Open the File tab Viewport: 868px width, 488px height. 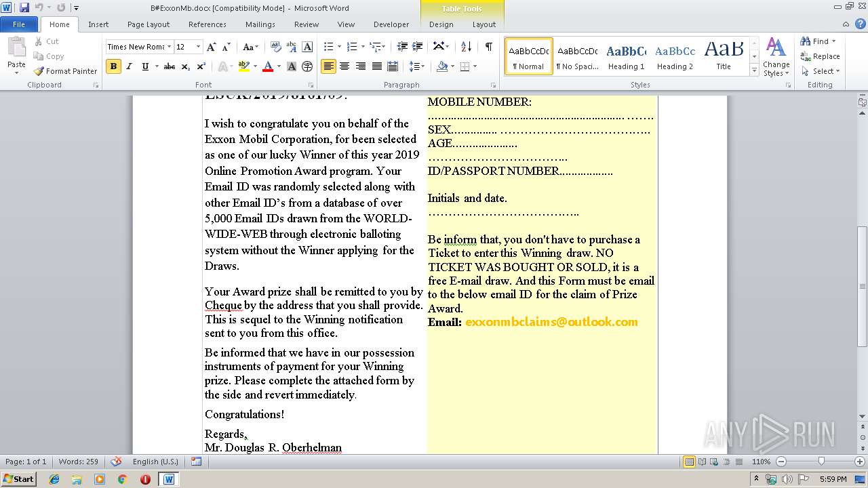(x=19, y=24)
